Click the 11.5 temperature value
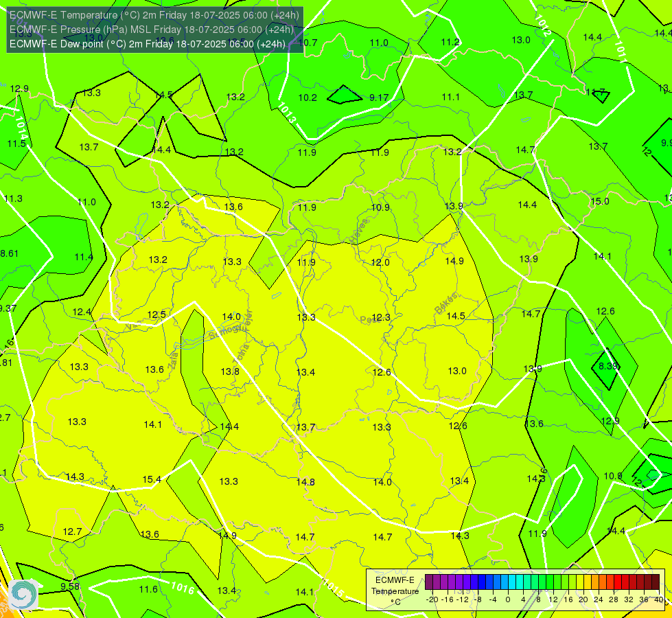This screenshot has width=672, height=618. pos(16,144)
